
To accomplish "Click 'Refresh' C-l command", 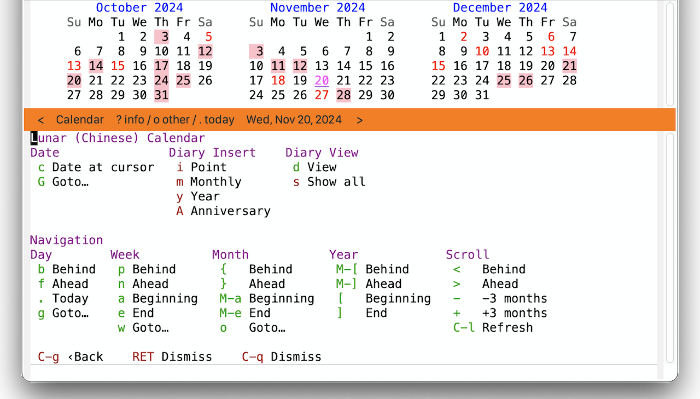I will point(492,328).
